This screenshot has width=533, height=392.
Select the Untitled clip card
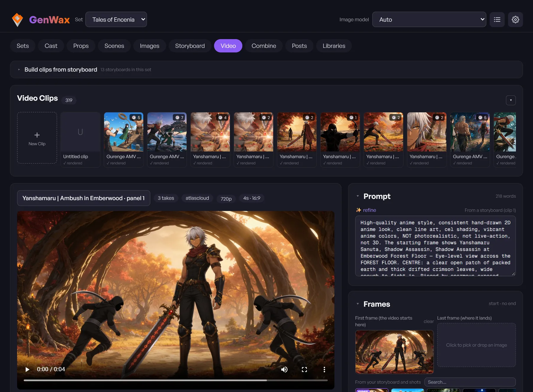80,140
